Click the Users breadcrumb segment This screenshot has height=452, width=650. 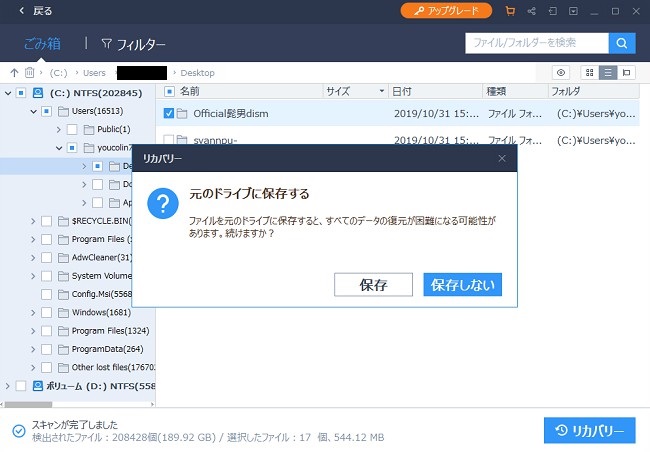click(x=94, y=73)
